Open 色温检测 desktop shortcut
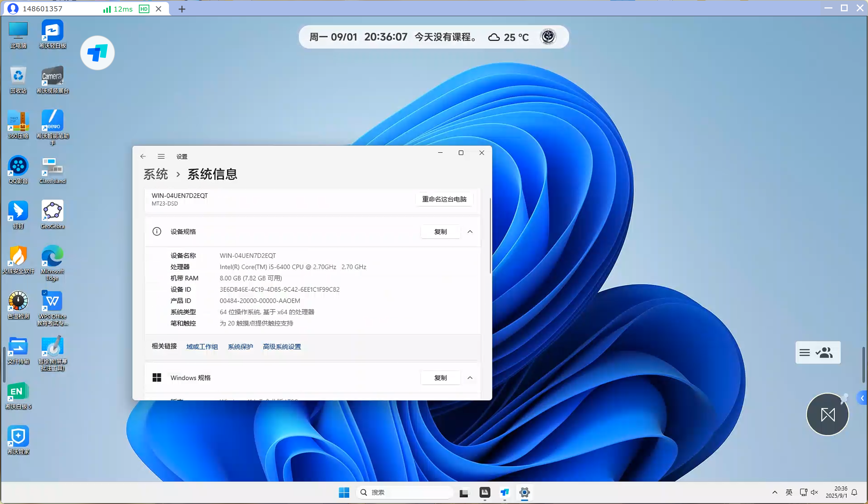This screenshot has width=868, height=504. point(18,305)
